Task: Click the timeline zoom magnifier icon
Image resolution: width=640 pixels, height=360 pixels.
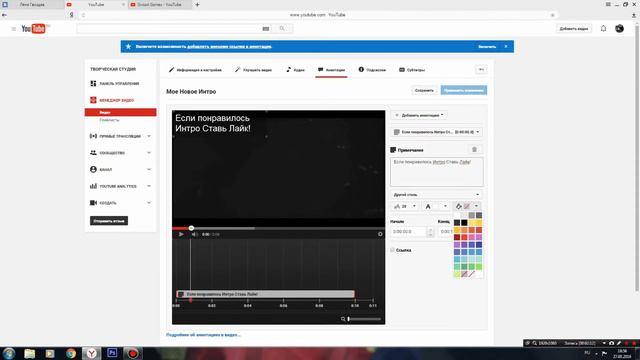Action: (x=343, y=319)
